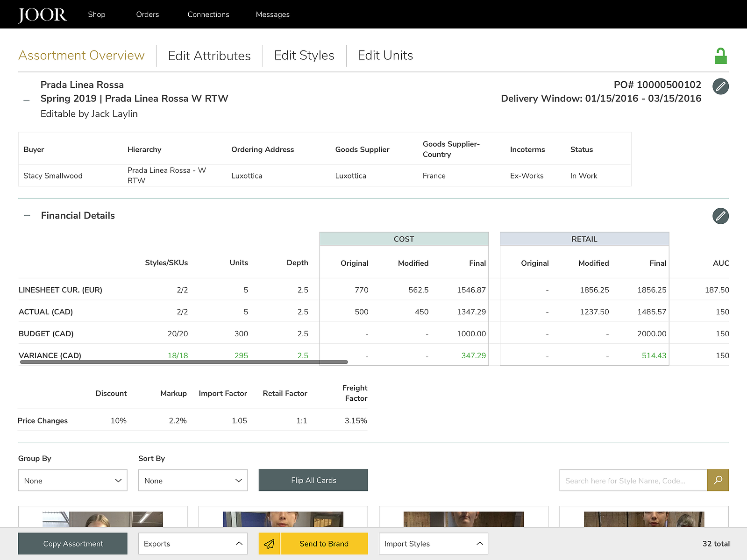Click Incoterms value Ex-Works
The image size is (747, 560).
pyautogui.click(x=526, y=176)
